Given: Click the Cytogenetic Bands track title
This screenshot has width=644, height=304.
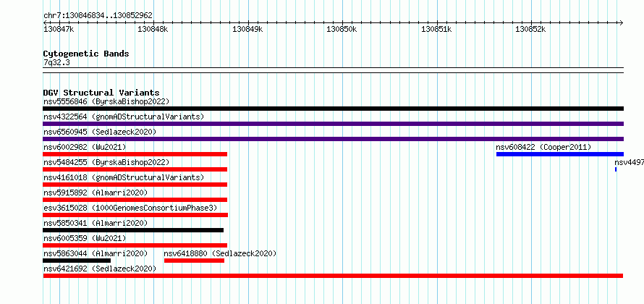Looking at the screenshot, I should click(x=86, y=54).
